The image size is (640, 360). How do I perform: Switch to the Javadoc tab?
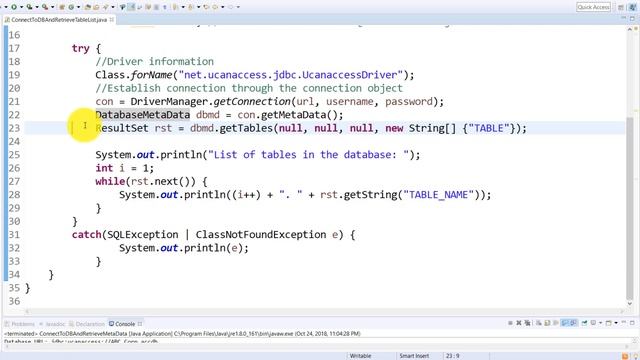click(x=52, y=324)
